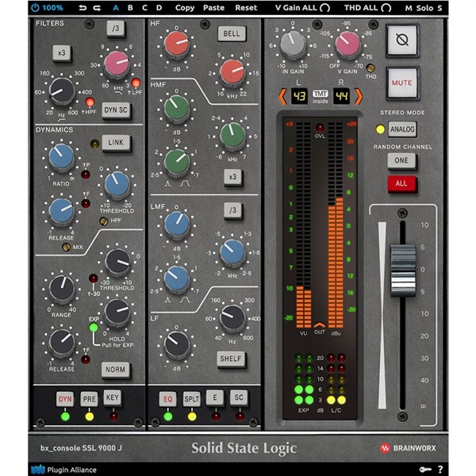This screenshot has height=476, width=476.
Task: Click the compressor RATIO knob
Action: tap(62, 156)
